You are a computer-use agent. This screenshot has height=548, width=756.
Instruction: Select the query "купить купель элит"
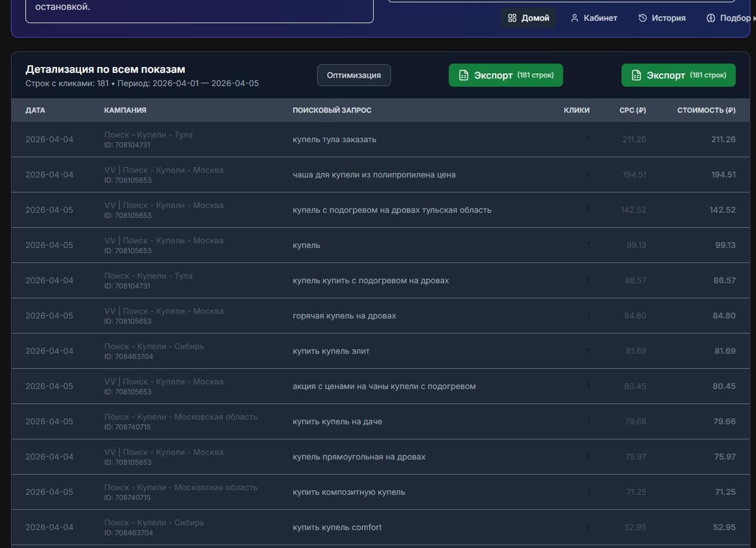click(x=331, y=351)
